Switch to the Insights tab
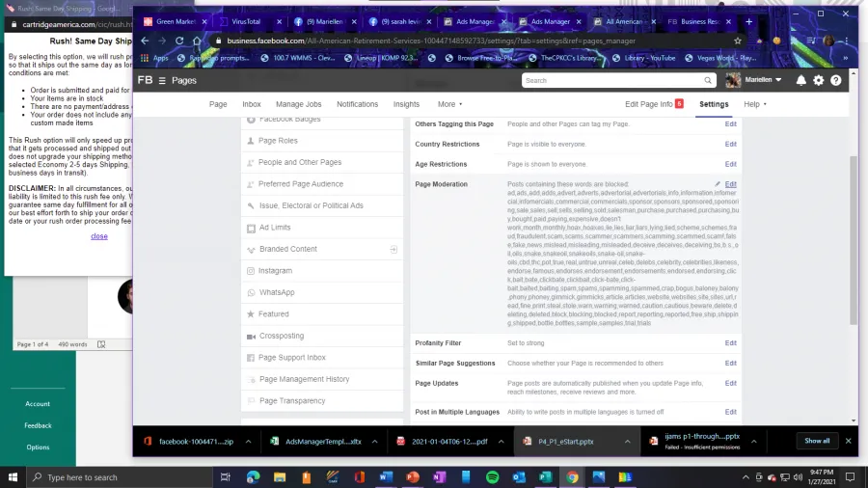Viewport: 868px width, 488px height. tap(406, 104)
